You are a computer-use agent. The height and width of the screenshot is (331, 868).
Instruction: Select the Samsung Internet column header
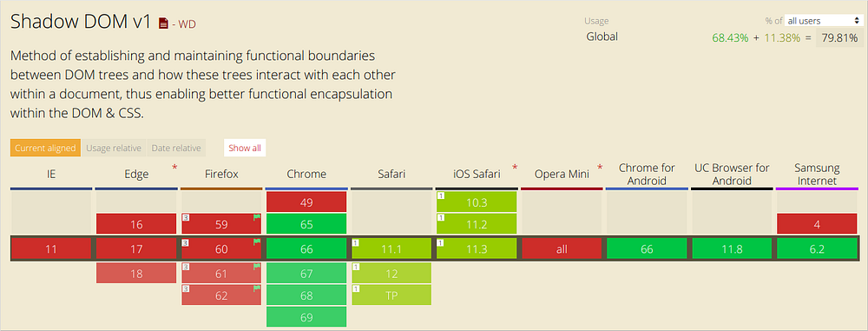tap(817, 174)
